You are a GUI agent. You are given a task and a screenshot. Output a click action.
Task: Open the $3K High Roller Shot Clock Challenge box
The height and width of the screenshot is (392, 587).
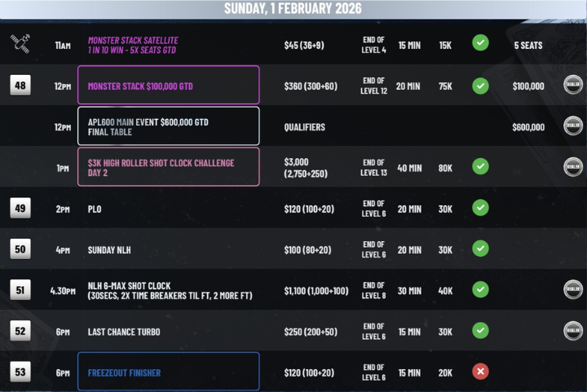click(x=168, y=166)
